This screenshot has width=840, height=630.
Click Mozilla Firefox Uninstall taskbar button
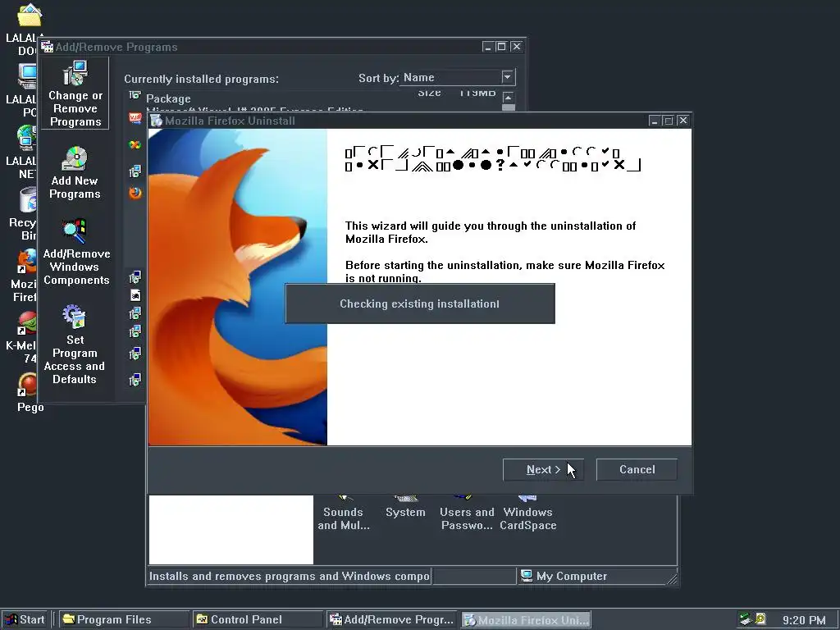(x=526, y=620)
